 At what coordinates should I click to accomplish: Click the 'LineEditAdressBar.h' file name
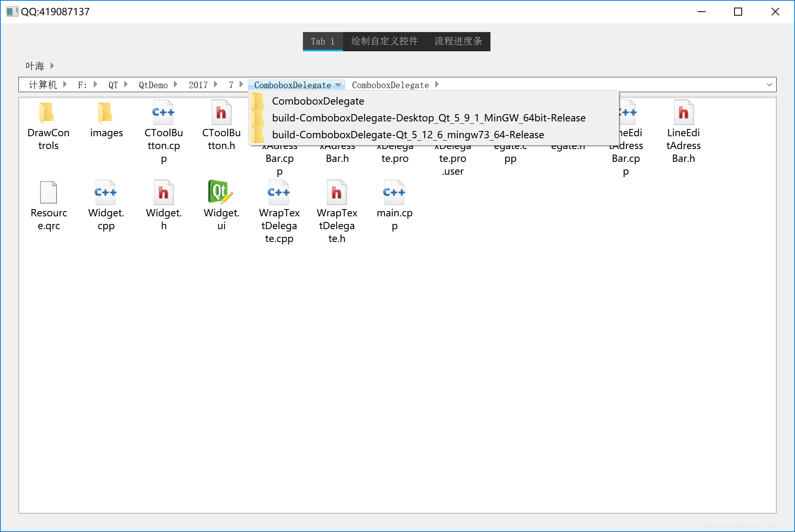684,145
